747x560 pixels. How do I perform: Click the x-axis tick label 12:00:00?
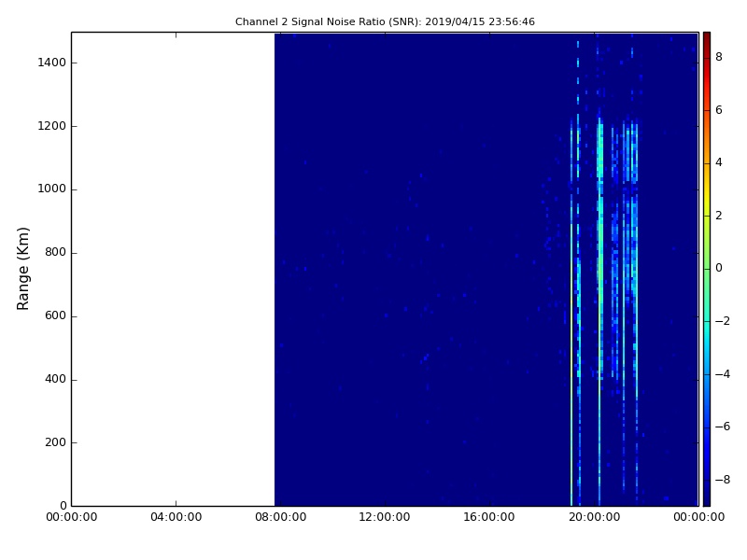point(385,517)
